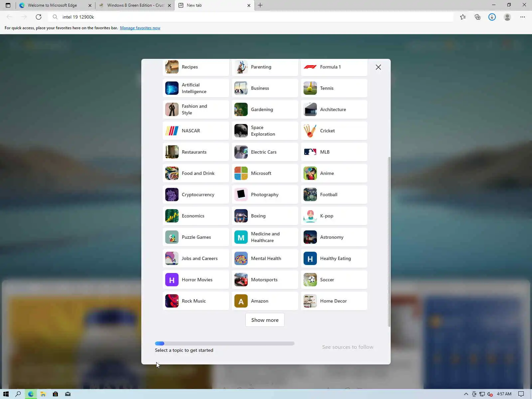The image size is (532, 399).
Task: Follow the Formula 1 topic
Action: point(334,67)
